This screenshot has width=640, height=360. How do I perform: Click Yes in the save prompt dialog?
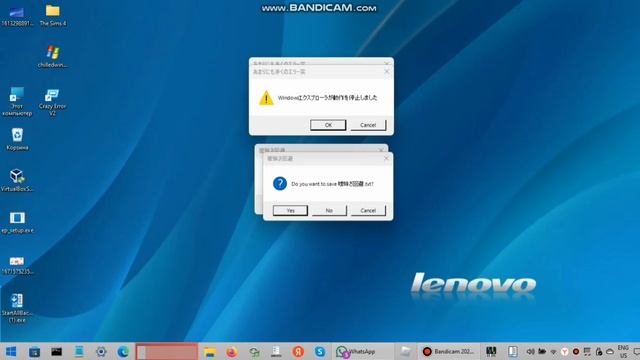290,210
